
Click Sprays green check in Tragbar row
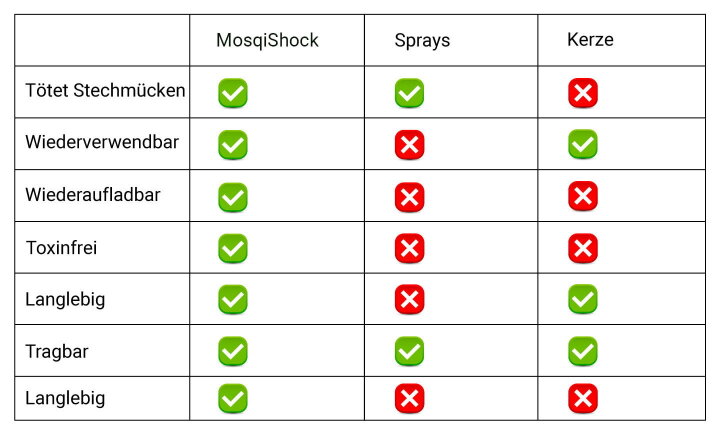(409, 351)
